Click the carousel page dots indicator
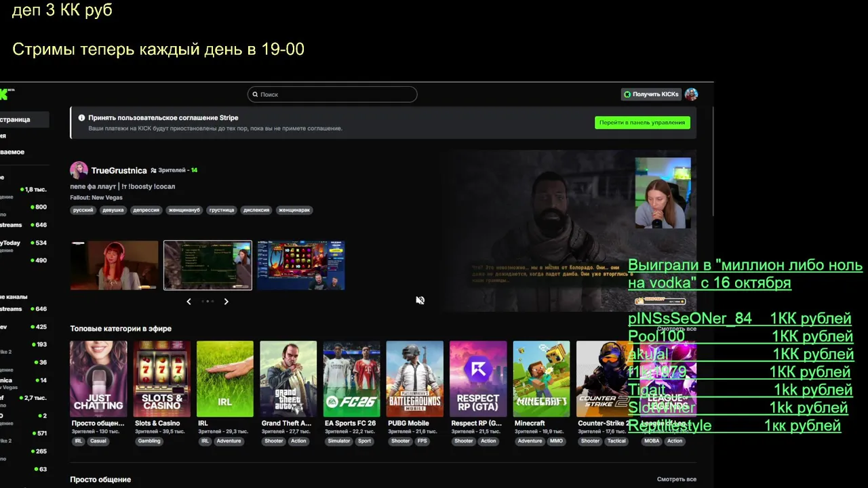Viewport: 868px width, 488px height. click(x=208, y=302)
